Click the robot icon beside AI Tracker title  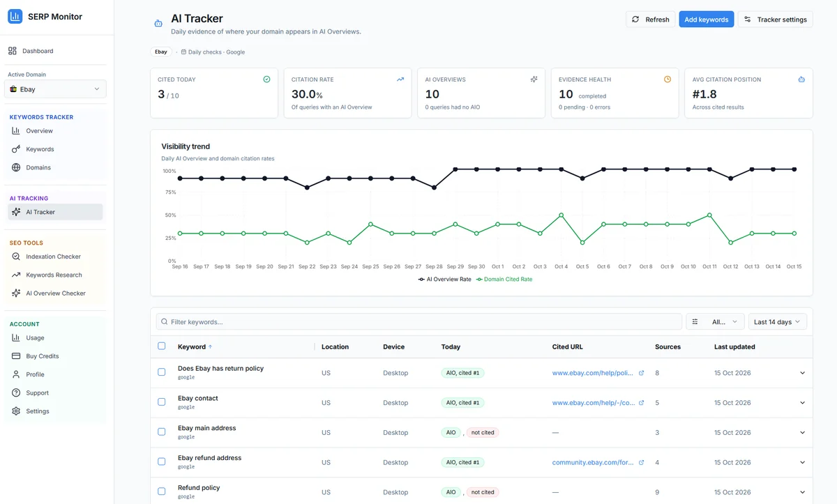coord(158,24)
